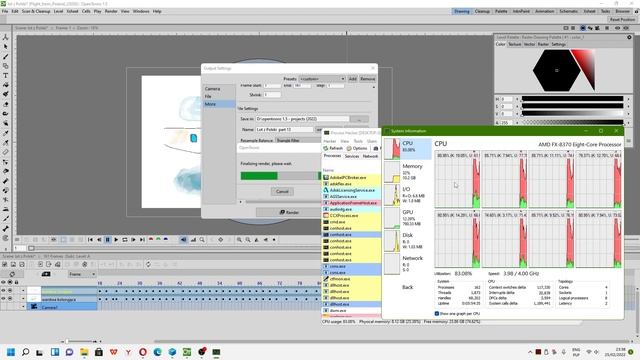
Task: Click the hexagonal color wheel
Action: [556, 70]
